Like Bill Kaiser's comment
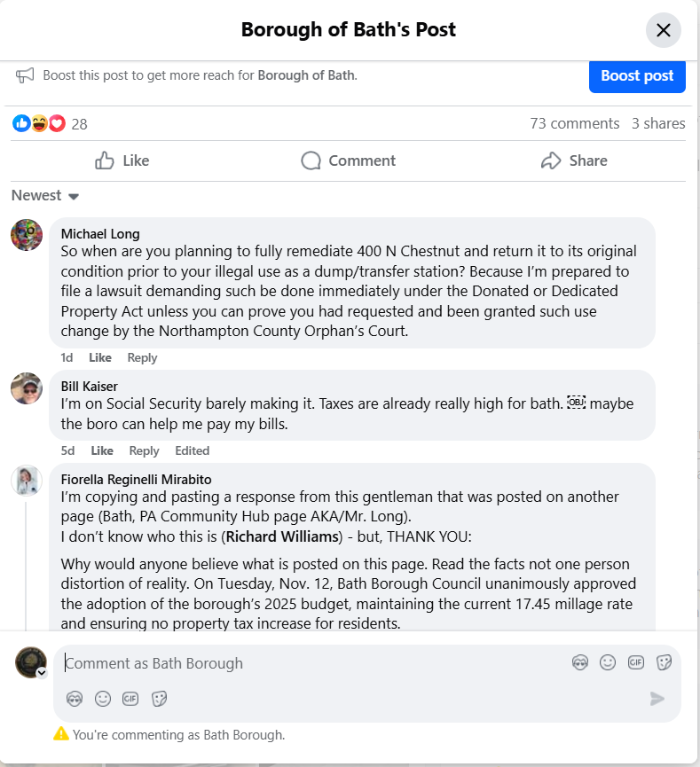The image size is (700, 767). 101,450
